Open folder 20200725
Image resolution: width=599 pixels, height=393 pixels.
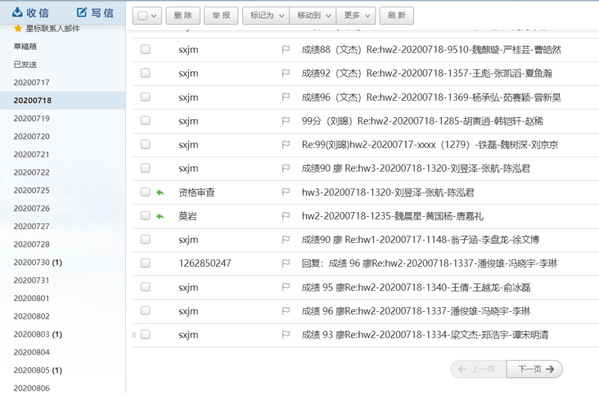coord(32,190)
